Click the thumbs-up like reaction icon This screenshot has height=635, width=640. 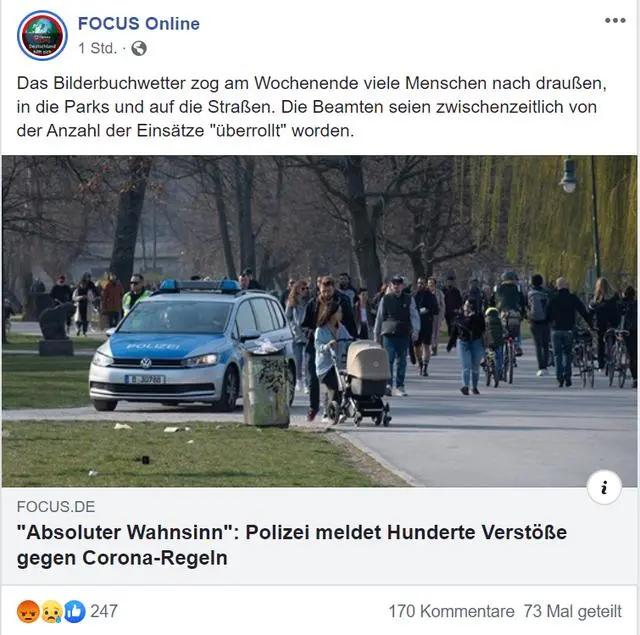pyautogui.click(x=74, y=611)
